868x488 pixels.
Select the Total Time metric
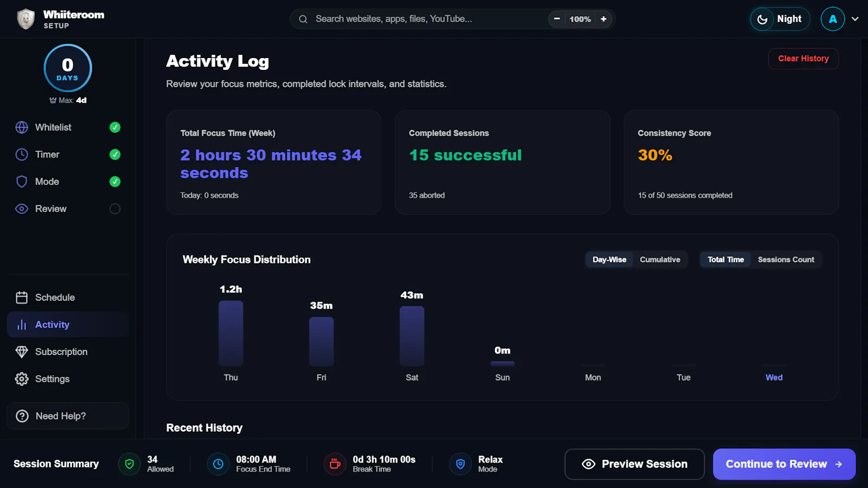[725, 260]
